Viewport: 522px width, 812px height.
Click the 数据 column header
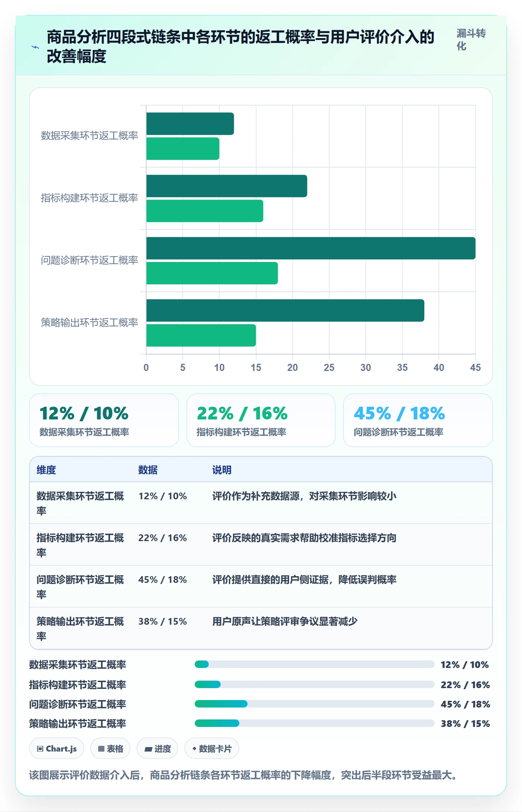click(x=148, y=470)
